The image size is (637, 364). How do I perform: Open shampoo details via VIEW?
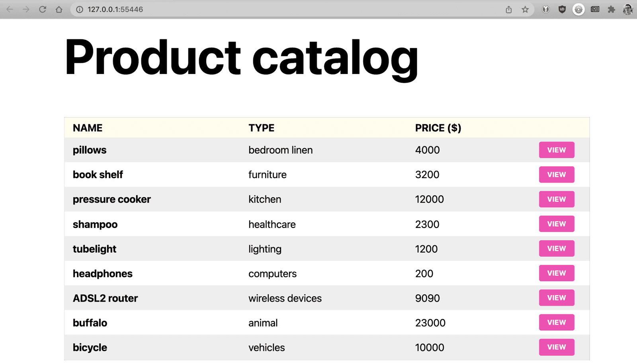[556, 224]
